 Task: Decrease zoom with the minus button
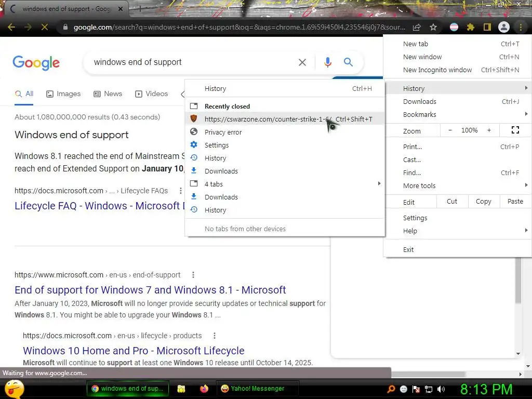tap(450, 130)
